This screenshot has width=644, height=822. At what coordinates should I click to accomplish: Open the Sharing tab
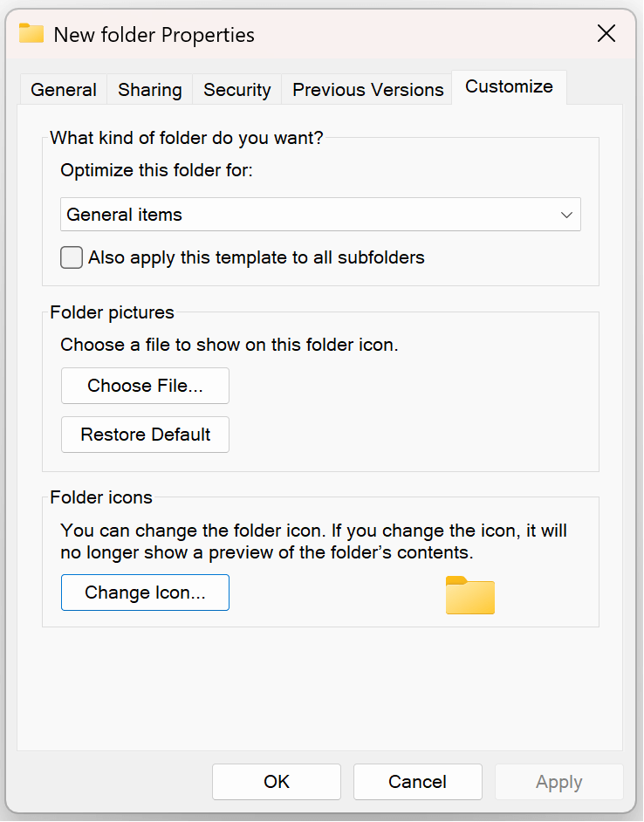[x=149, y=90]
